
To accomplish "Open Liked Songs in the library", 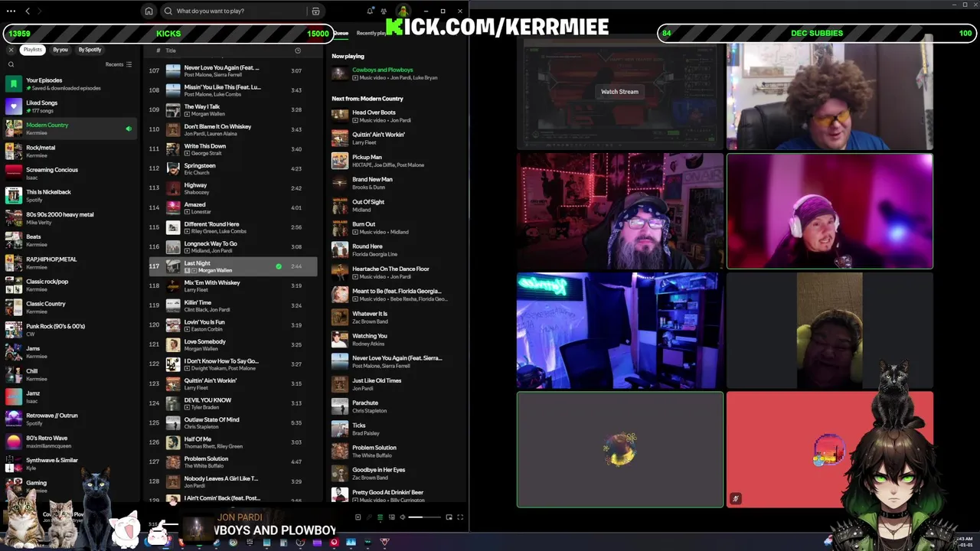I will point(70,106).
